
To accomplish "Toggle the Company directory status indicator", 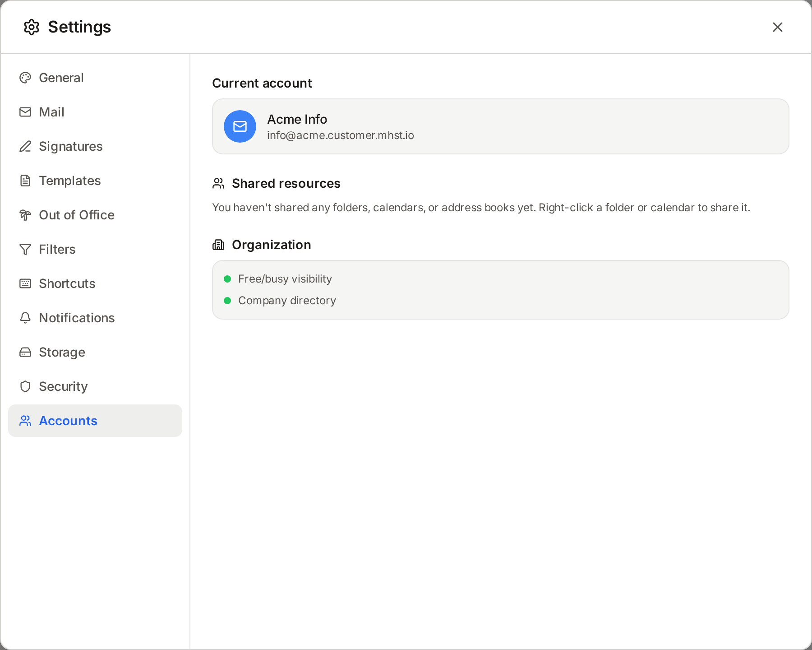I will pos(227,300).
